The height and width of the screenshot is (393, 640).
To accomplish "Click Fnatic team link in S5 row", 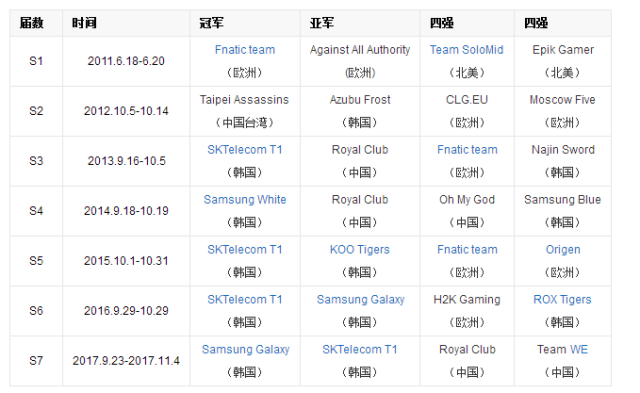I will click(x=467, y=250).
